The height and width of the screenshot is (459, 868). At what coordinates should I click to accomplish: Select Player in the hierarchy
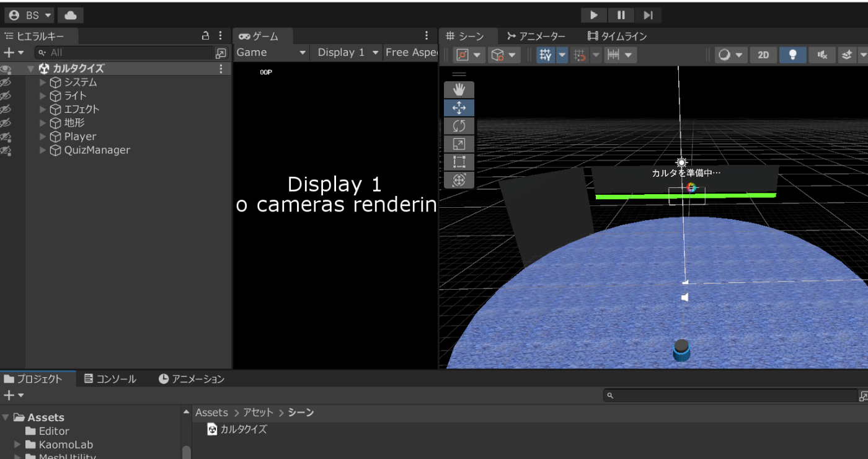pos(80,136)
